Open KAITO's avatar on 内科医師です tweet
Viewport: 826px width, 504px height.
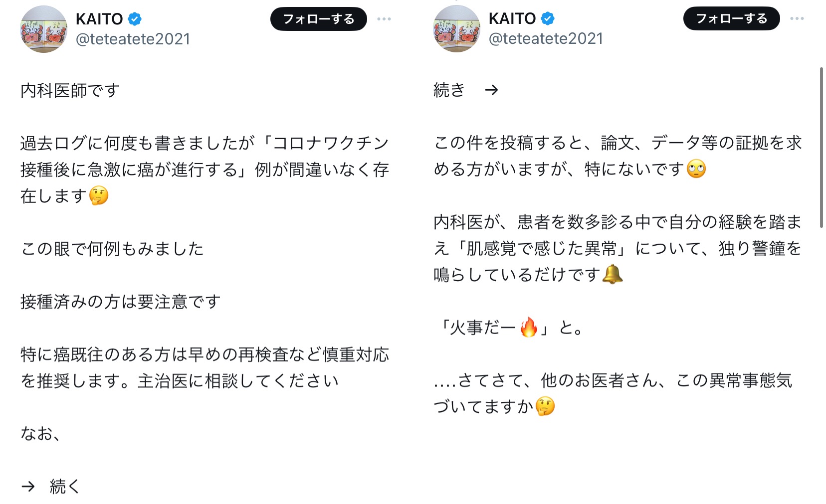pos(43,29)
